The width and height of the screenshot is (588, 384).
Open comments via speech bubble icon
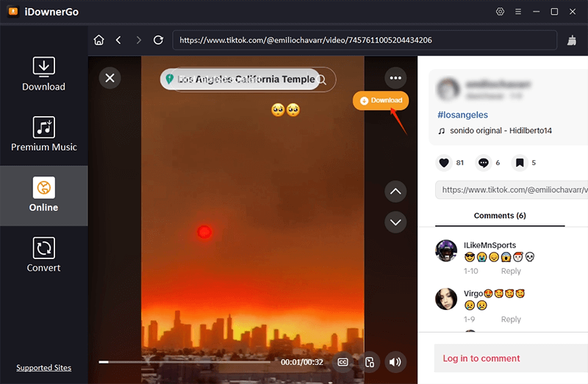point(484,162)
